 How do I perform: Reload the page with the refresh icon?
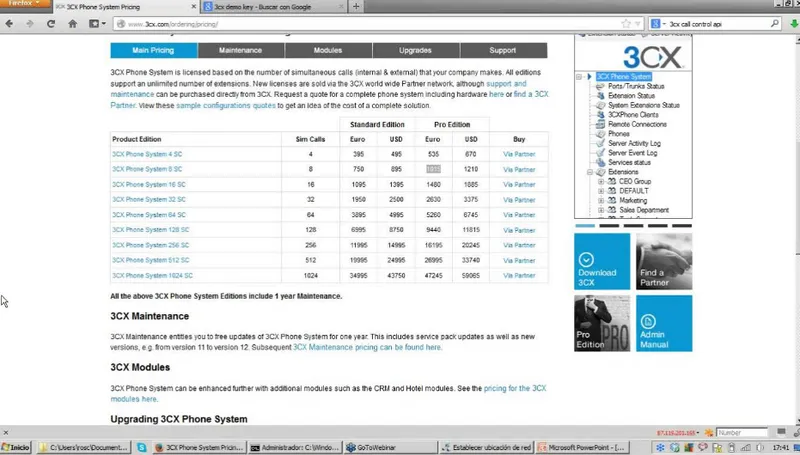coord(51,23)
